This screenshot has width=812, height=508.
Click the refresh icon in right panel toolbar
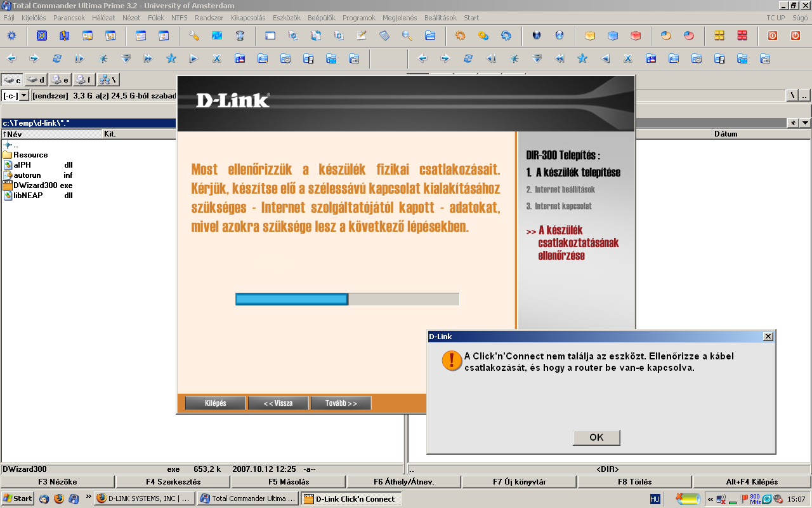point(468,58)
